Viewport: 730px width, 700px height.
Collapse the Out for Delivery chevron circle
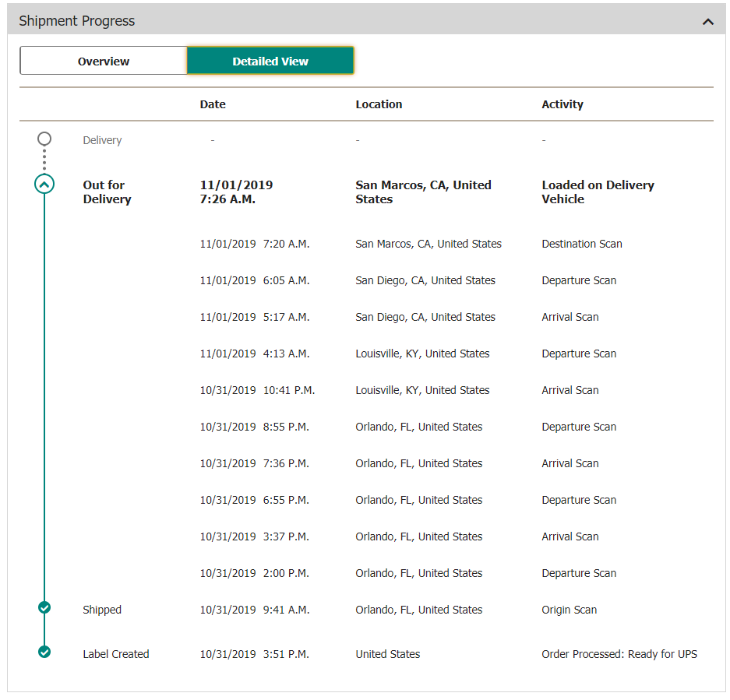pos(44,185)
